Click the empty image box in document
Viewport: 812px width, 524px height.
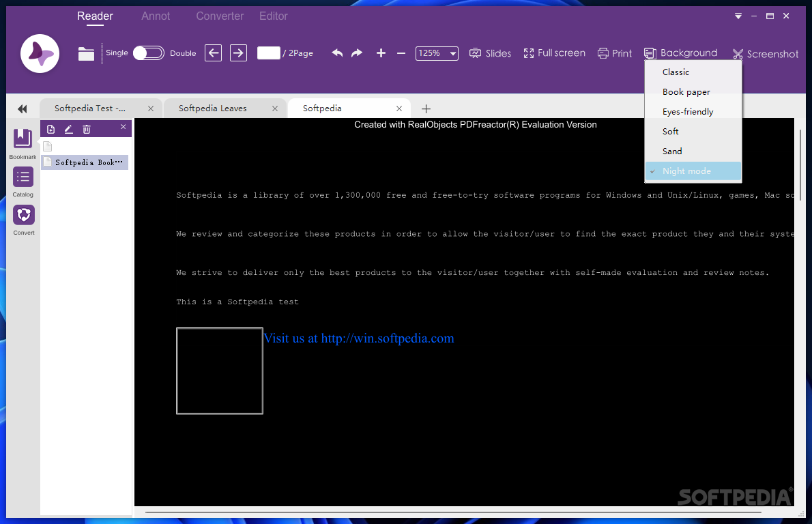[x=220, y=370]
